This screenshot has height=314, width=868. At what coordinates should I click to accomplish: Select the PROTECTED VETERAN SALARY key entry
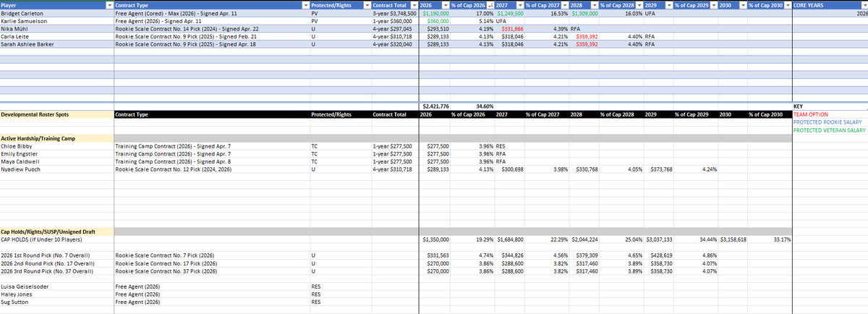(x=830, y=130)
